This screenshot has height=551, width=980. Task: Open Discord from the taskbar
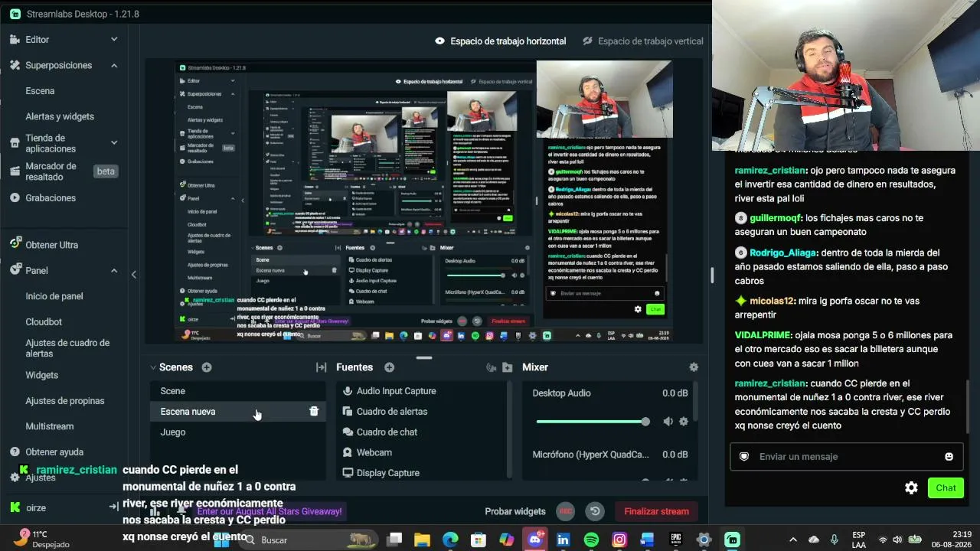click(534, 540)
